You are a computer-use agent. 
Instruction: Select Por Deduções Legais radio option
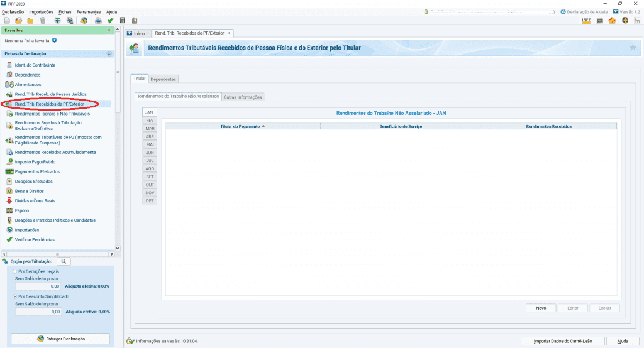(x=15, y=271)
